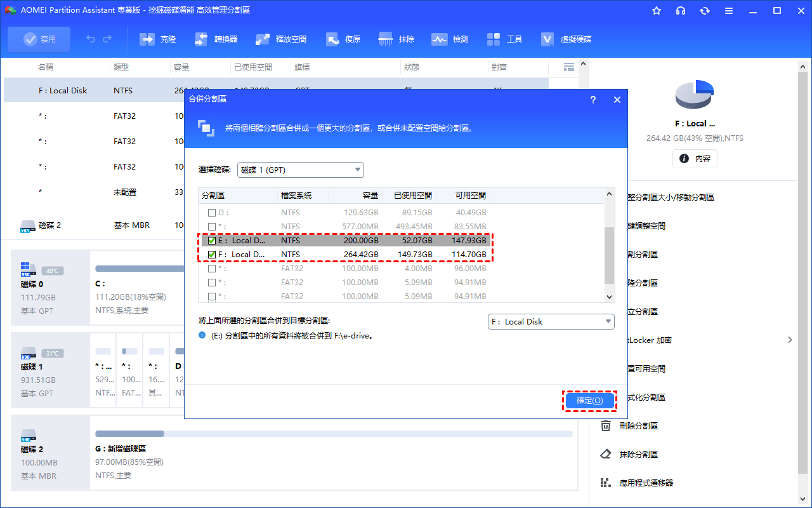This screenshot has width=812, height=508.
Task: Click the Properties (內容) button
Action: [x=695, y=159]
